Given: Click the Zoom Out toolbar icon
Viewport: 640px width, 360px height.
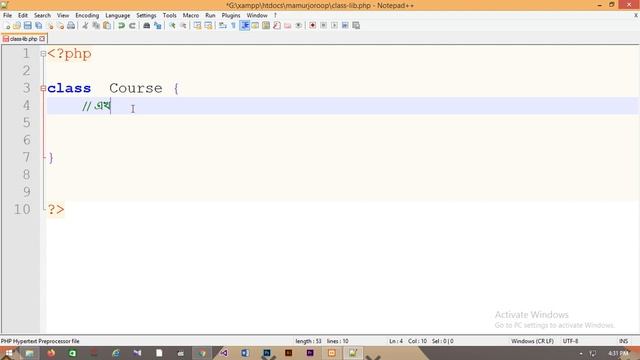Looking at the screenshot, I should click(x=183, y=26).
